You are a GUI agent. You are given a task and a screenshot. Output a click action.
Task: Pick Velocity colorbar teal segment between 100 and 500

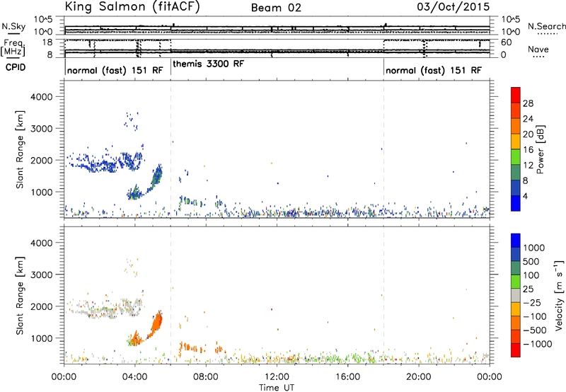pyautogui.click(x=516, y=268)
